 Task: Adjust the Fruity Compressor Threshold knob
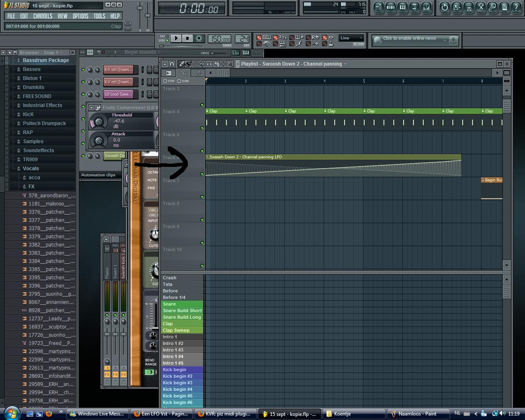[x=98, y=121]
